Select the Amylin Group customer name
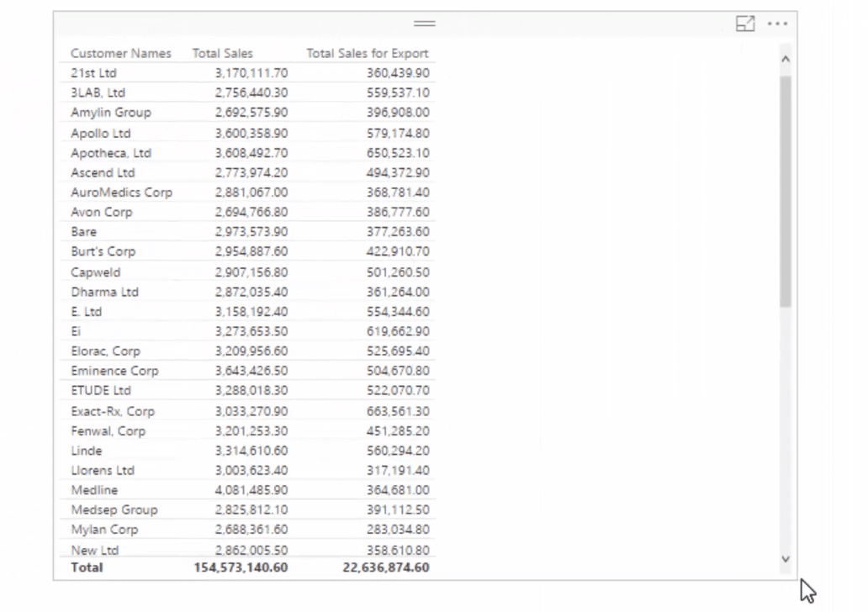The width and height of the screenshot is (868, 612). [111, 113]
